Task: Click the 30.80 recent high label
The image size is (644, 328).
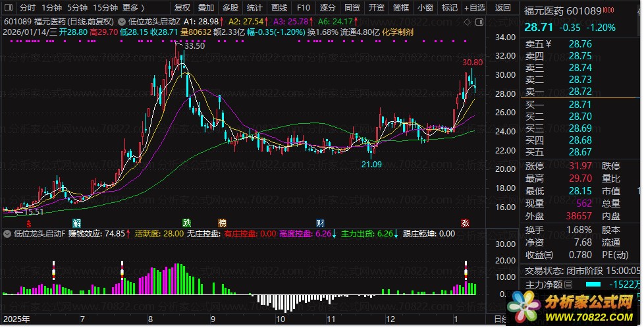Action: [x=472, y=63]
